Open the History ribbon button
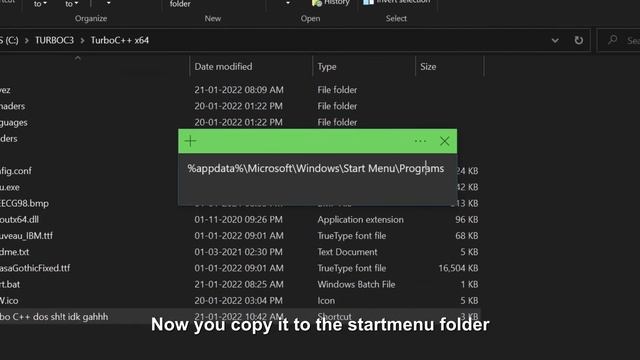 pos(331,3)
